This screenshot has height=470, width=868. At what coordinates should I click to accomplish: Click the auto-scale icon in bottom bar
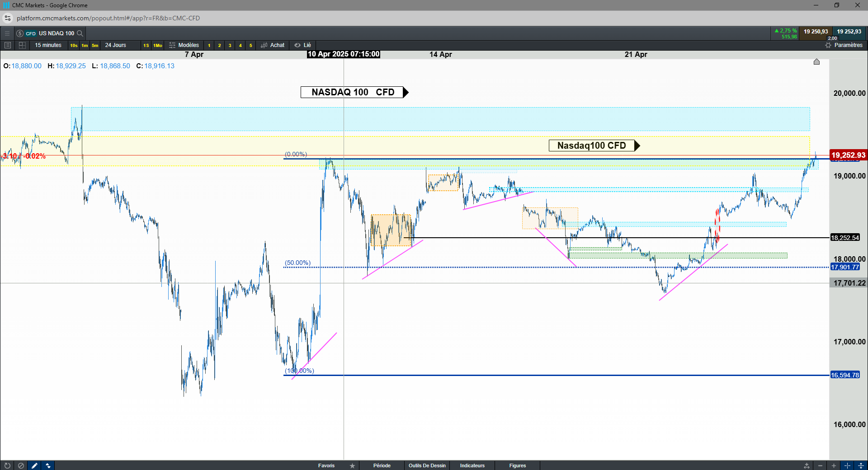[x=807, y=465]
